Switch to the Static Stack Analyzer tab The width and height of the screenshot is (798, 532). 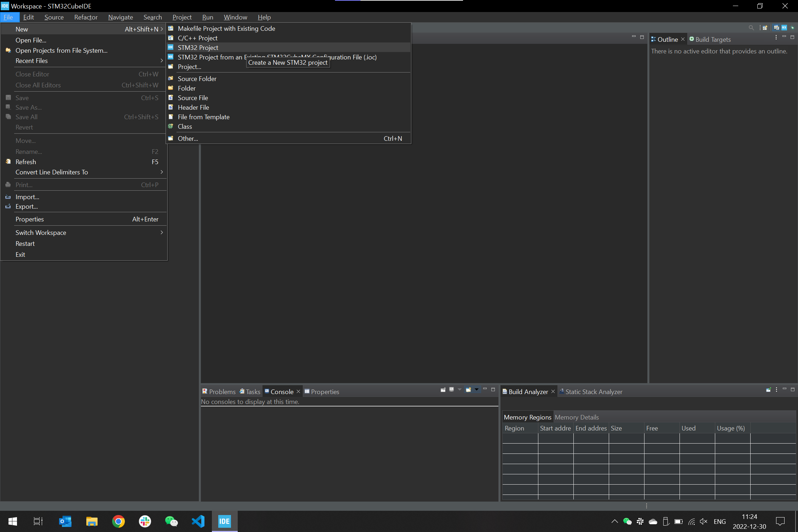click(594, 392)
